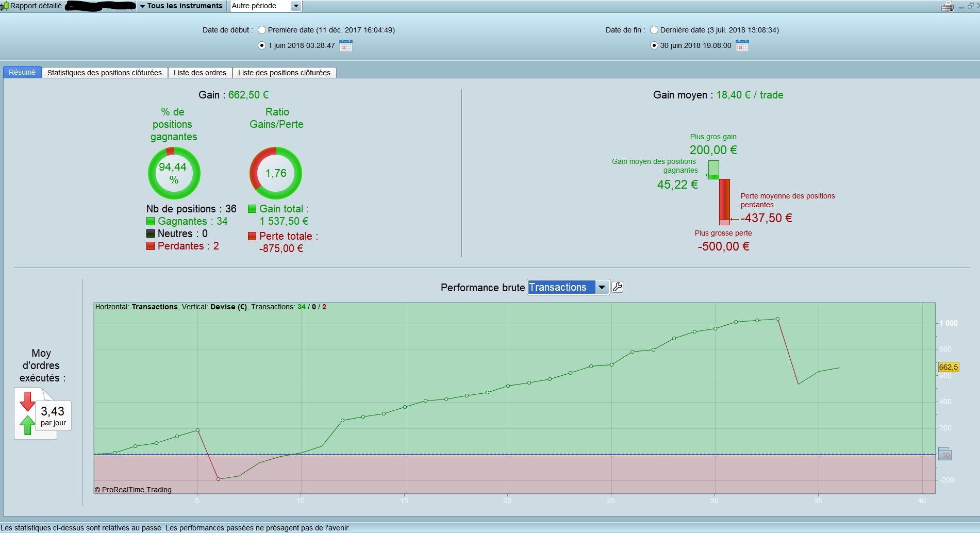Image resolution: width=980 pixels, height=533 pixels.
Task: Click the Résumé tab
Action: coord(22,72)
